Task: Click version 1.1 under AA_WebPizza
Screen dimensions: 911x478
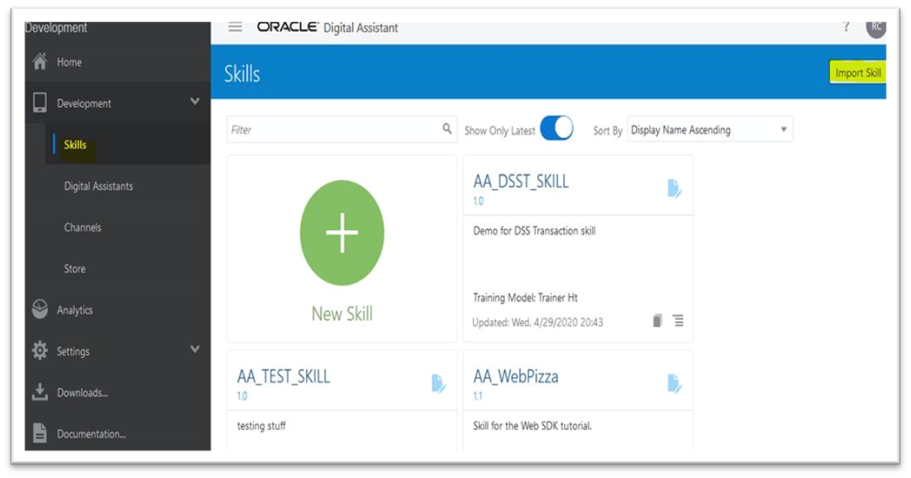Action: tap(478, 396)
